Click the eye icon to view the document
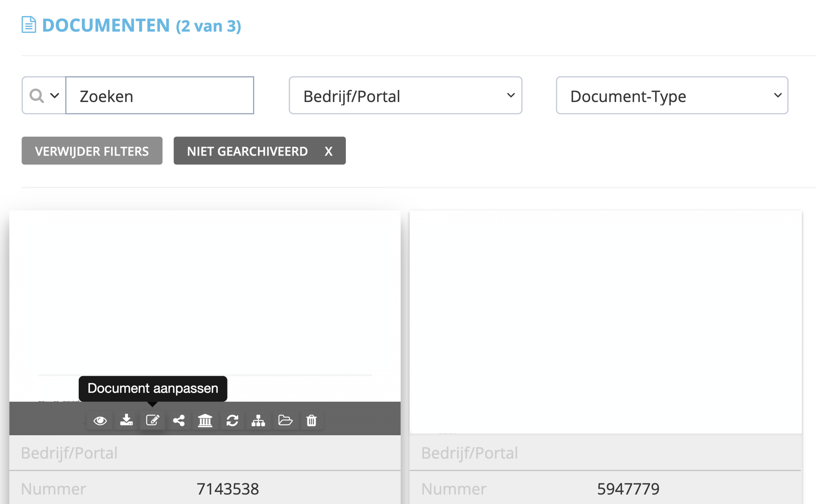This screenshot has width=816, height=504. [x=100, y=421]
